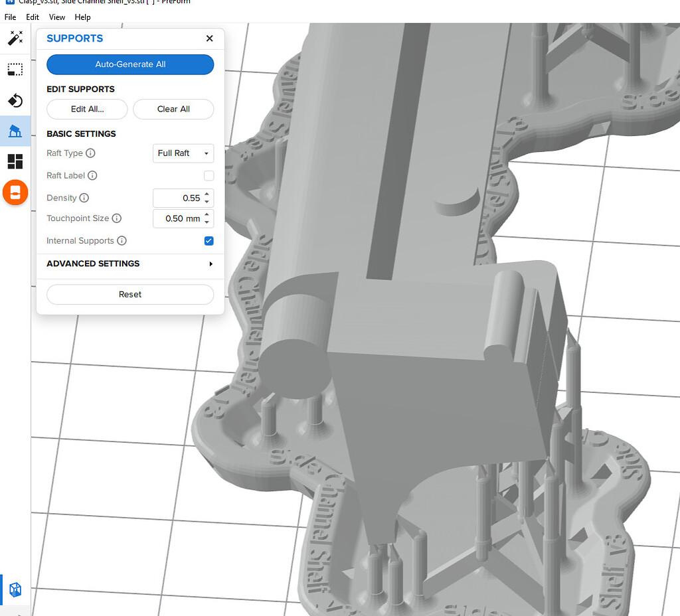Select the Supports tool icon
The width and height of the screenshot is (680, 616).
click(x=15, y=131)
